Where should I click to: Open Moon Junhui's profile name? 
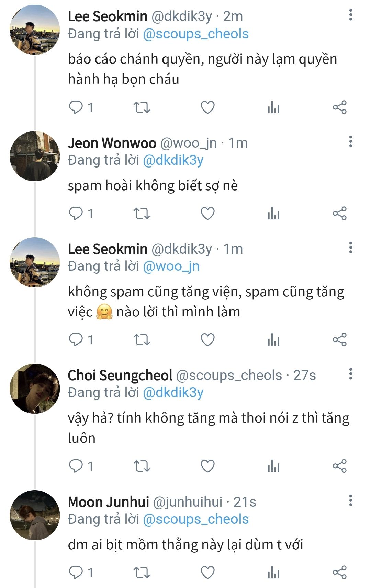tap(108, 502)
